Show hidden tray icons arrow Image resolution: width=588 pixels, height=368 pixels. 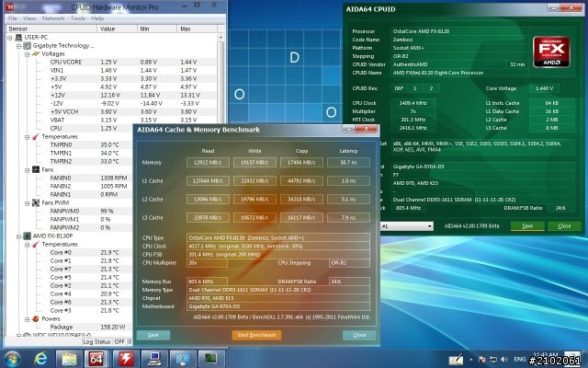coord(471,360)
